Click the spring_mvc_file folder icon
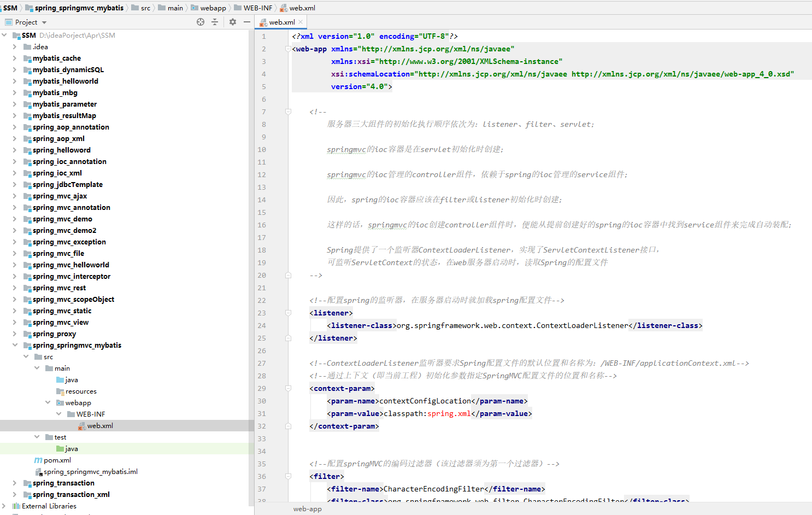 coord(27,253)
